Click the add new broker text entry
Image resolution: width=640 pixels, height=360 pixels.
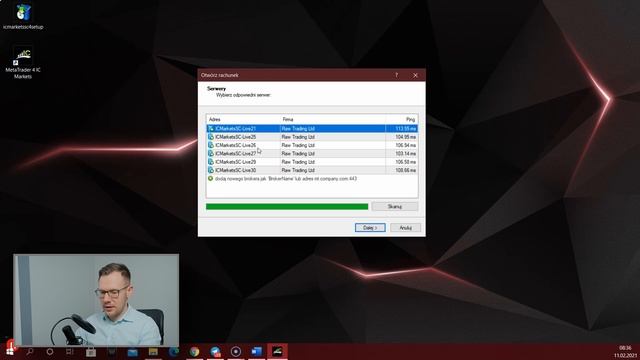coord(286,179)
